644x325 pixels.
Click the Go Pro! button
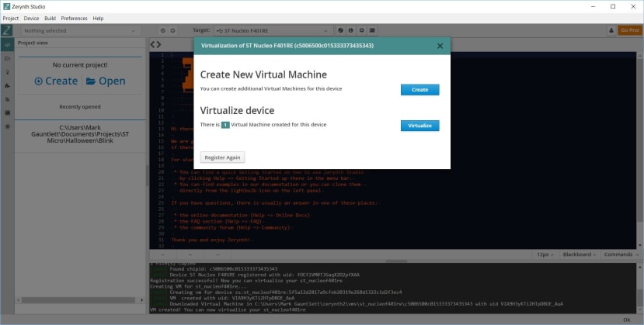click(x=629, y=30)
